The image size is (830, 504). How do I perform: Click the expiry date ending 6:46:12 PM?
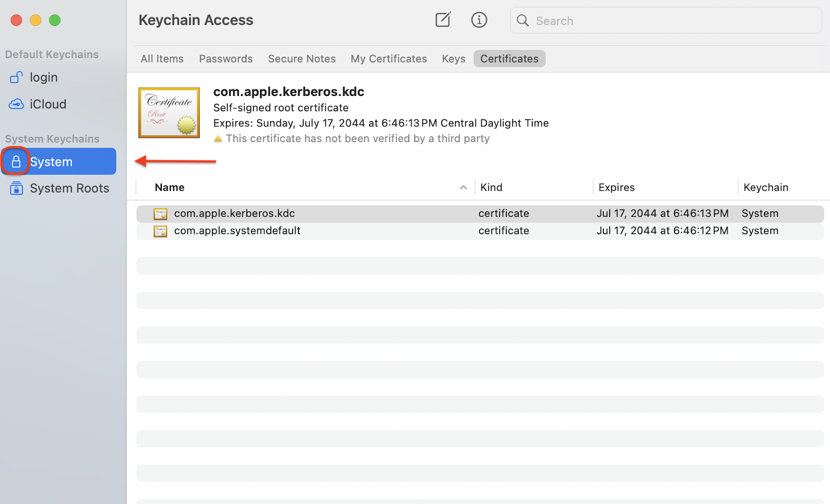point(662,230)
